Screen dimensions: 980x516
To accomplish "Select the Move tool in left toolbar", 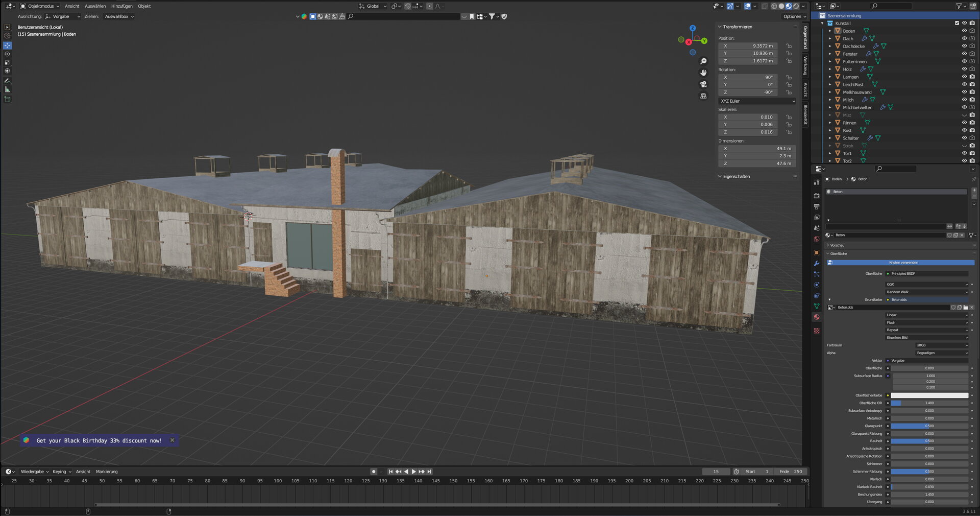I will coord(7,45).
